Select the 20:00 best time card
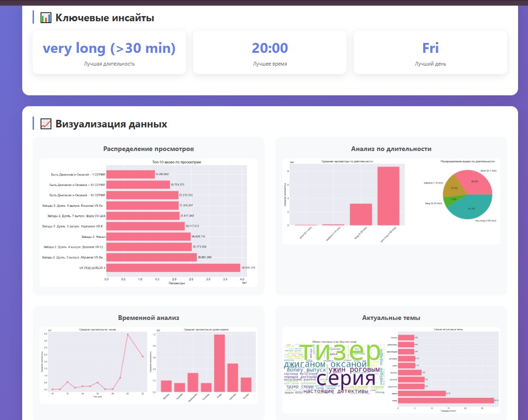Screen dimensions: 528x420 pos(270,52)
